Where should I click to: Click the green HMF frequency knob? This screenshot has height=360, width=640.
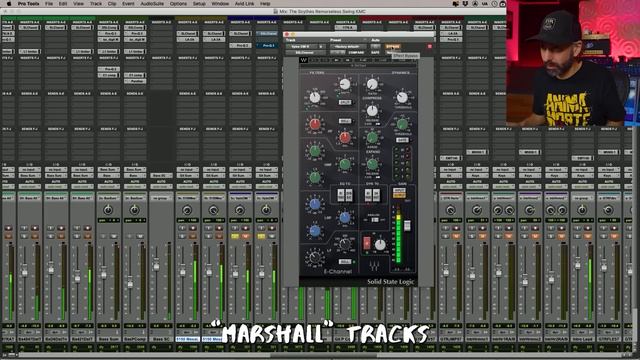point(345,164)
